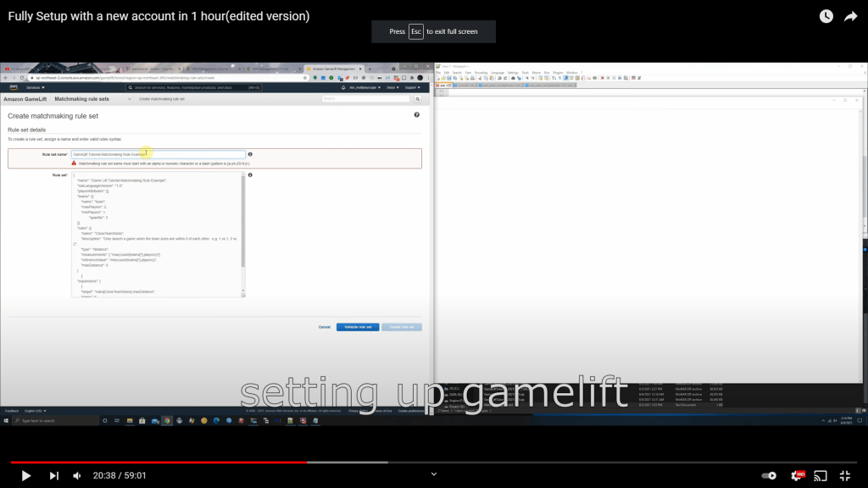Image resolution: width=868 pixels, height=488 pixels.
Task: Toggle the autoplay switch
Action: tap(769, 476)
